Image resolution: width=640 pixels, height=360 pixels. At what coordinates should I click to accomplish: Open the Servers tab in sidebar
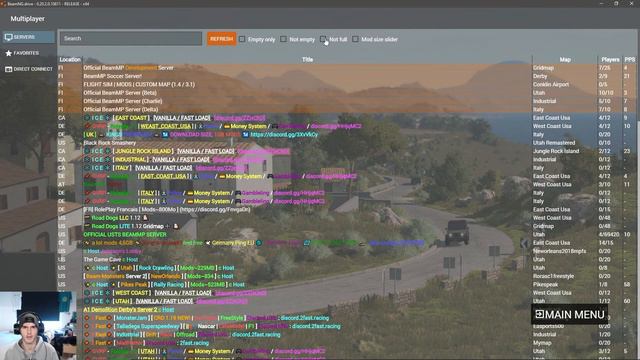coord(28,37)
